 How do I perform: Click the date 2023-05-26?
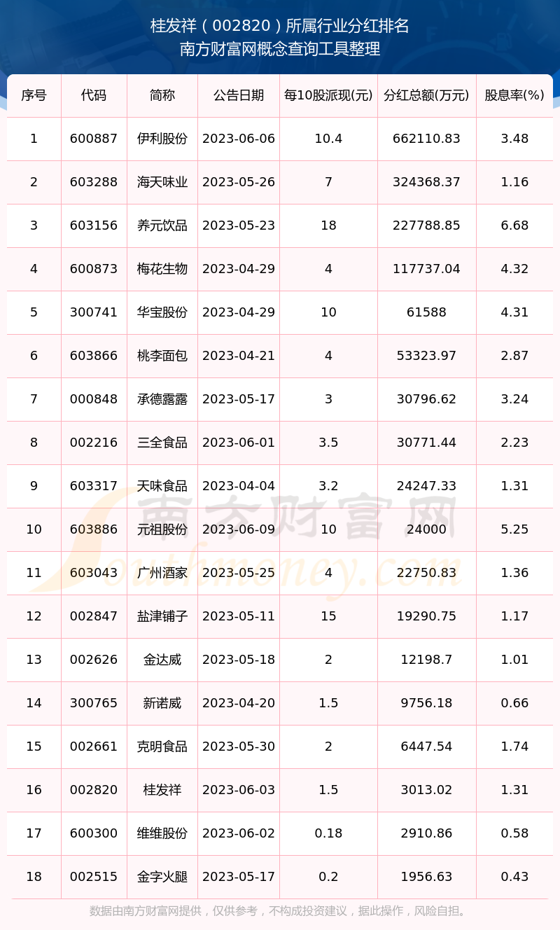[239, 182]
